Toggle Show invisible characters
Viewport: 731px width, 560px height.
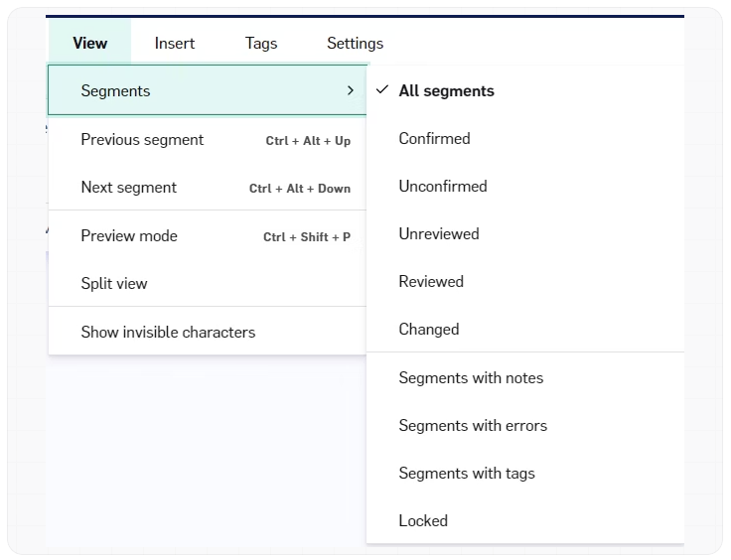click(x=168, y=332)
